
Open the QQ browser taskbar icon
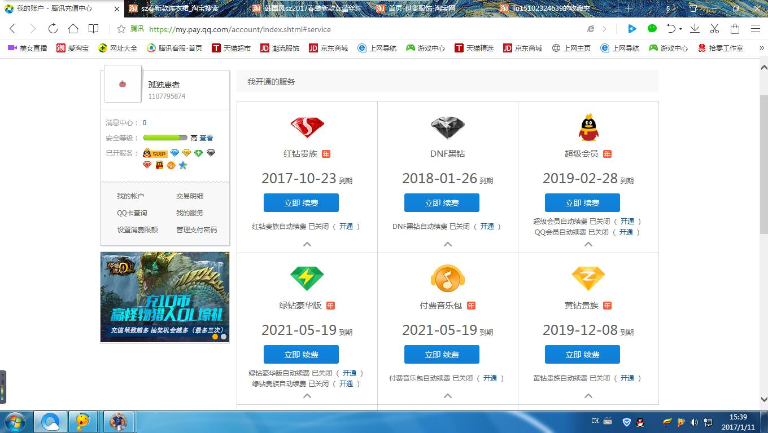click(50, 422)
